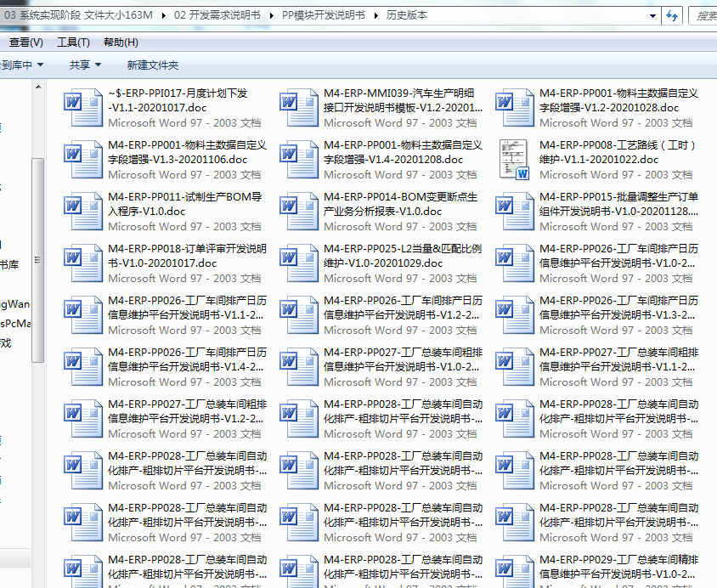The height and width of the screenshot is (588, 717).
Task: Expand the 共享 dropdown in the toolbar
Action: (85, 65)
